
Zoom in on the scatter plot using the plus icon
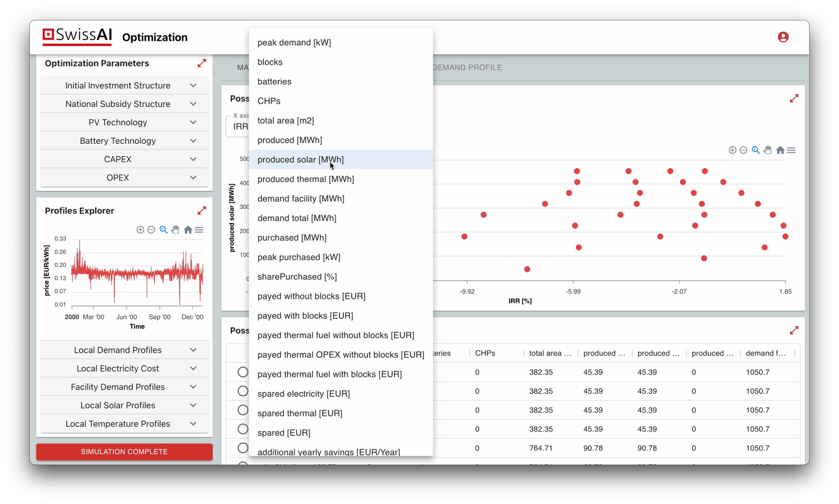(x=732, y=149)
